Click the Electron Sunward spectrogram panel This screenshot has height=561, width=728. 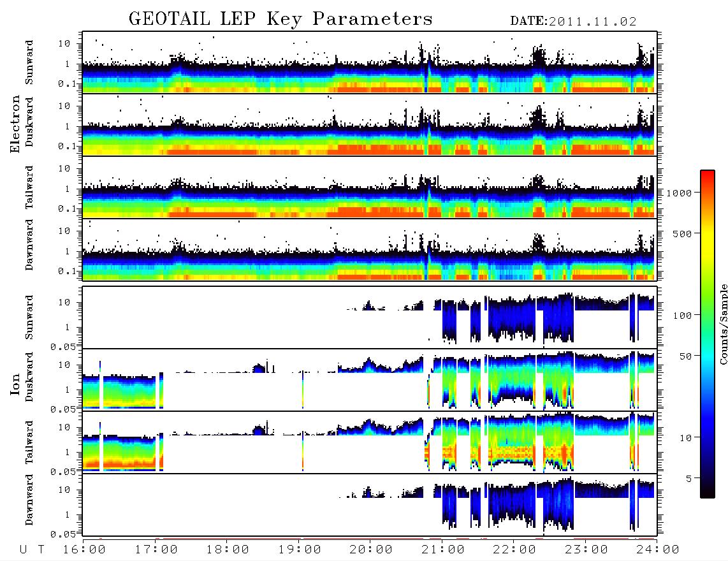(370, 62)
